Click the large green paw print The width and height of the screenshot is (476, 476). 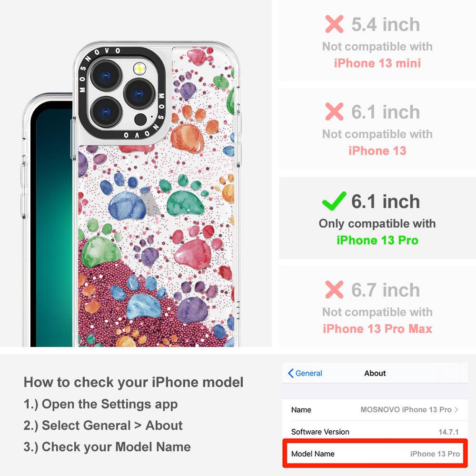185,203
